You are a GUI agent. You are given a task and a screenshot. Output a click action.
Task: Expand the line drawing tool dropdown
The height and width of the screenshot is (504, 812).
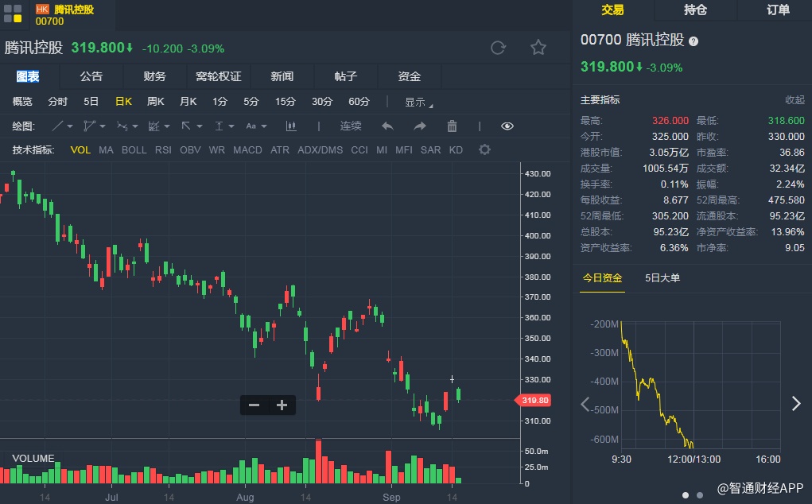tap(62, 126)
